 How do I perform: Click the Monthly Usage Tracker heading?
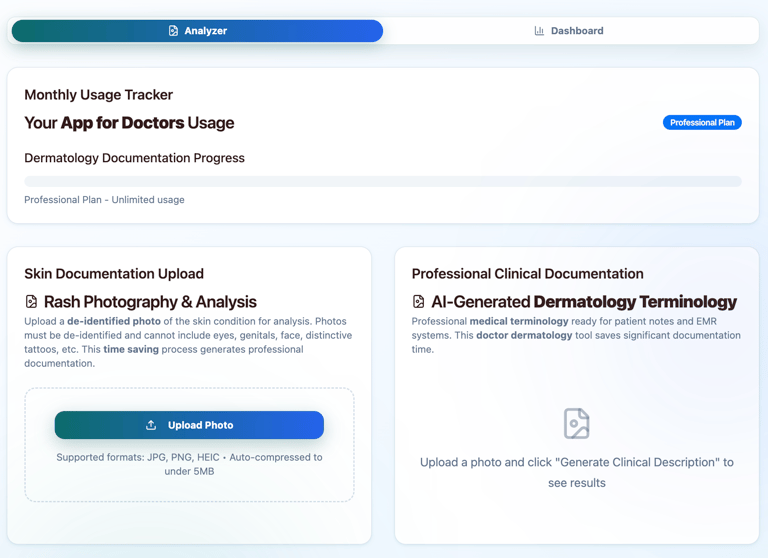[98, 95]
